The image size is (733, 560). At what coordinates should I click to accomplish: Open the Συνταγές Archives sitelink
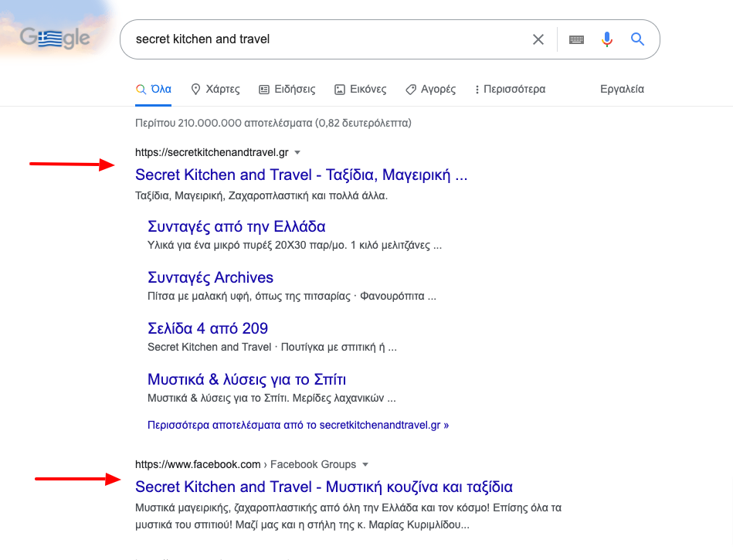210,277
